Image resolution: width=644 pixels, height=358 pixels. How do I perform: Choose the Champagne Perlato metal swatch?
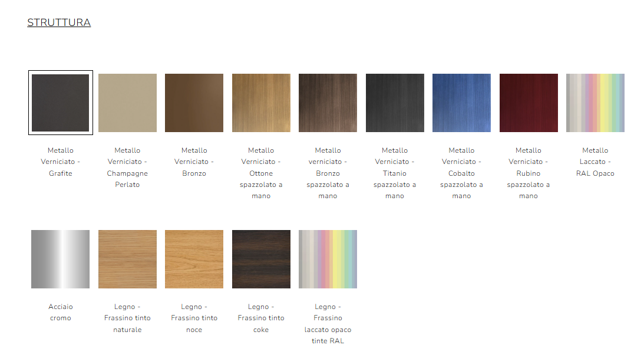tap(127, 103)
